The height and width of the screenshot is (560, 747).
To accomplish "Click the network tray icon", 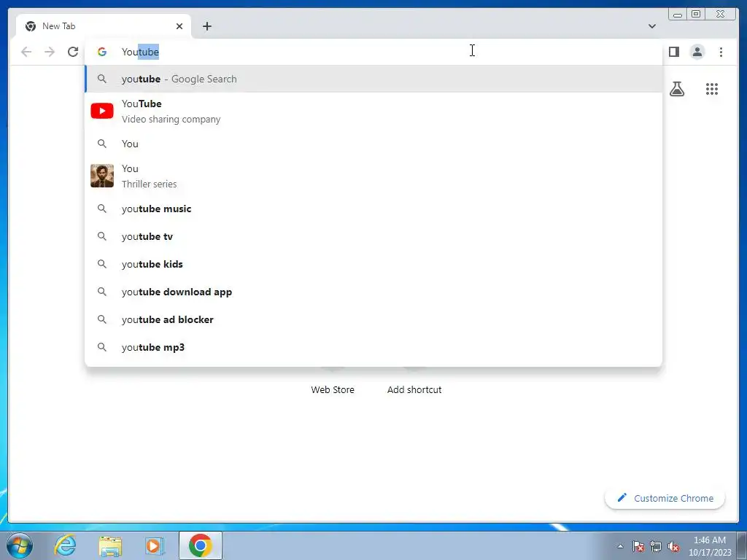I will tap(656, 546).
